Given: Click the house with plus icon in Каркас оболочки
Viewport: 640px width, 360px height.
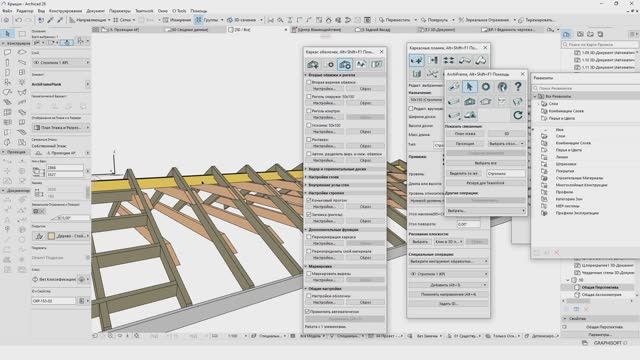Looking at the screenshot, I should (x=313, y=64).
